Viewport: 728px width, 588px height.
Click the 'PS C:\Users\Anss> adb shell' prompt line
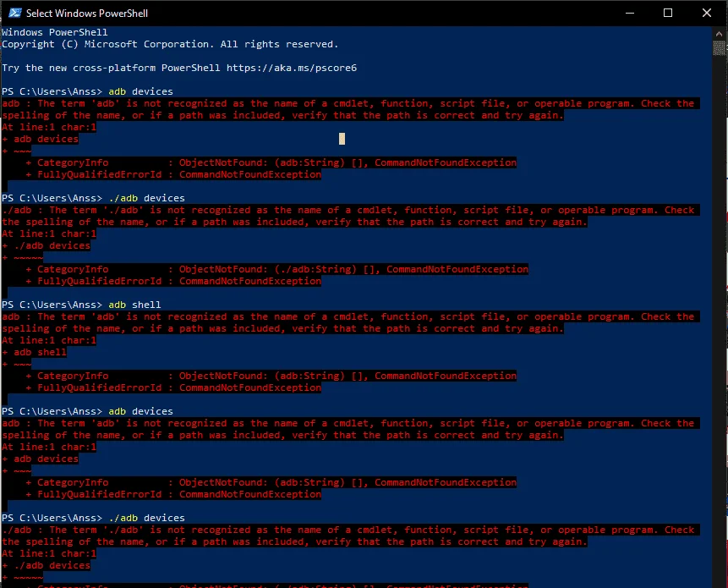coord(81,305)
